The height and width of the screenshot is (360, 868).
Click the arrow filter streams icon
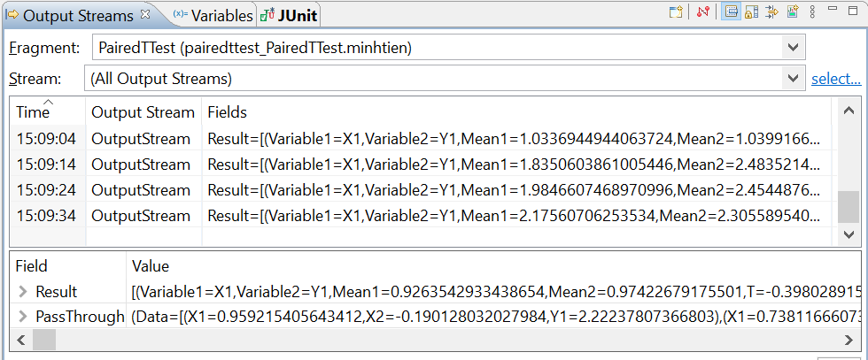click(x=771, y=12)
